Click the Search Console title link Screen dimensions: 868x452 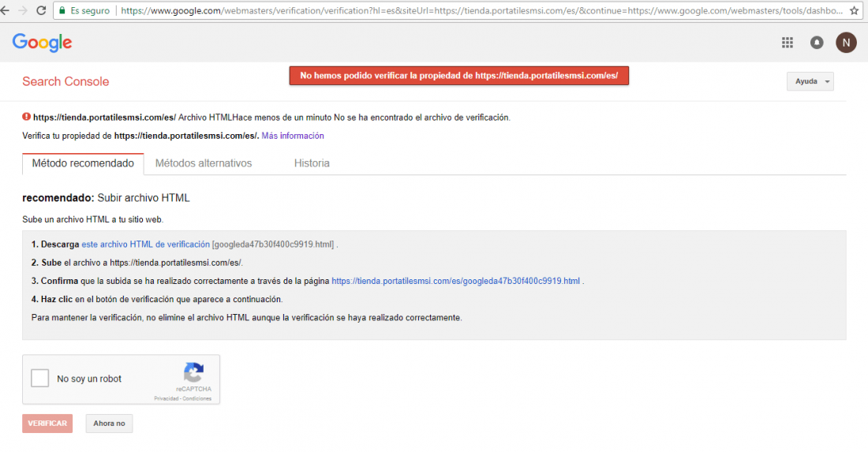(x=65, y=81)
